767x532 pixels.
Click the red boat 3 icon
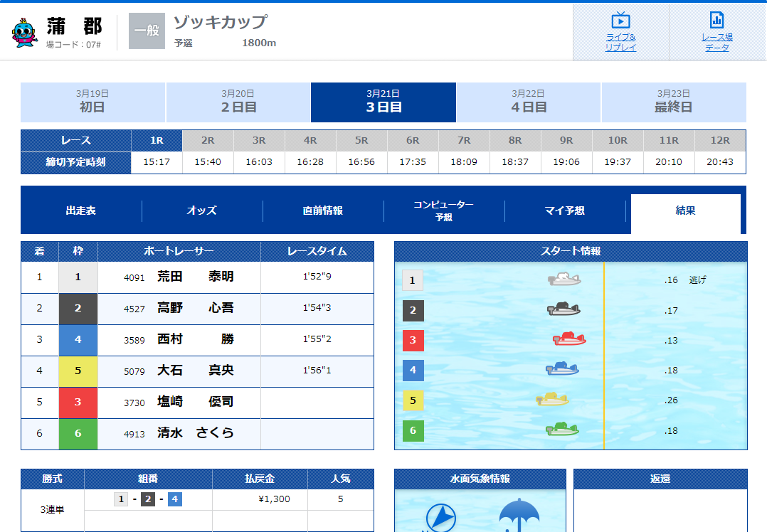click(569, 339)
